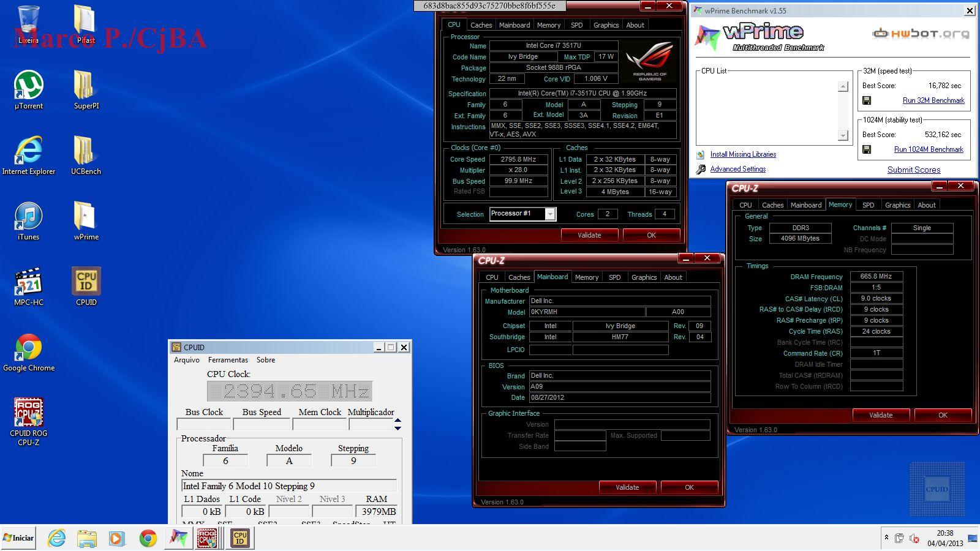This screenshot has width=980, height=551.
Task: Click the save icon for 32M score in wPrime
Action: [x=867, y=100]
